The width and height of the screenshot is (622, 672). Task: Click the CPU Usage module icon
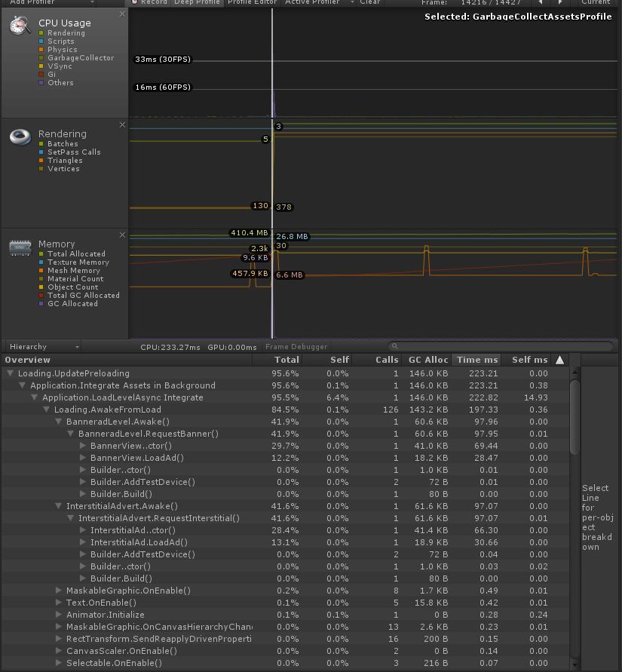(x=18, y=25)
